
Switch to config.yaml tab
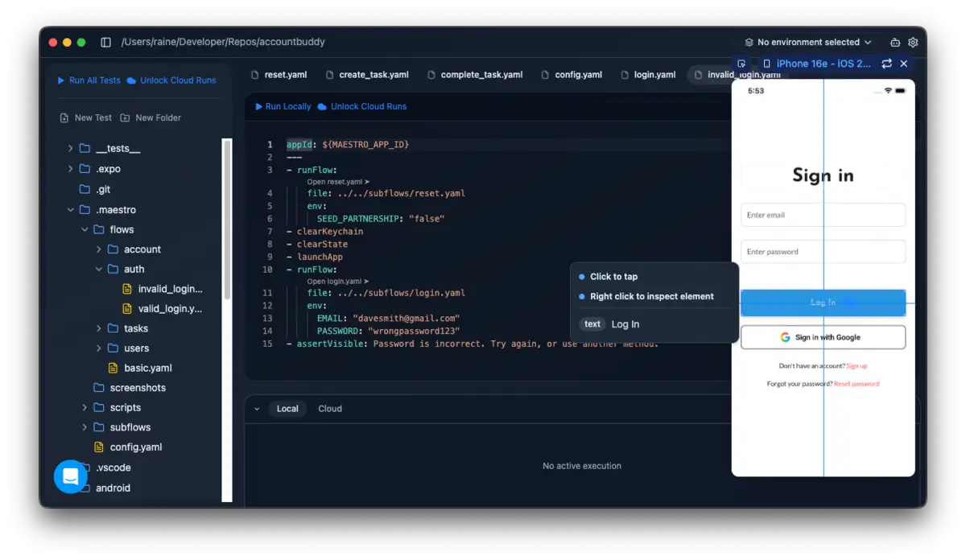572,75
